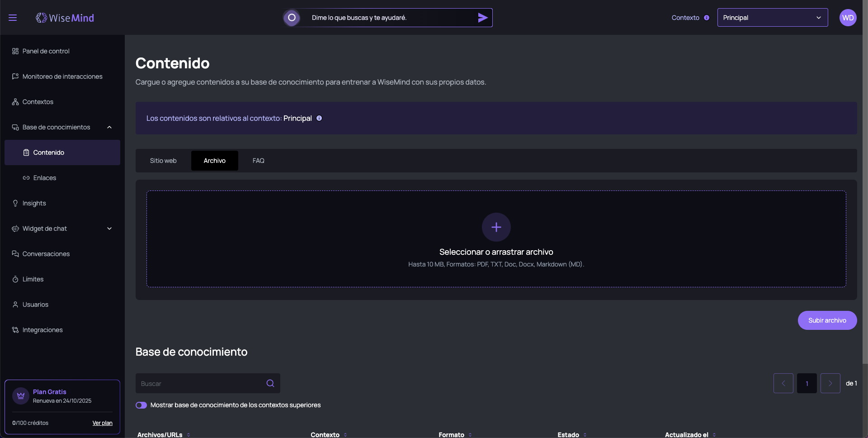Click the assistant circle icon in search bar
Viewport: 868px width, 438px height.
click(292, 18)
